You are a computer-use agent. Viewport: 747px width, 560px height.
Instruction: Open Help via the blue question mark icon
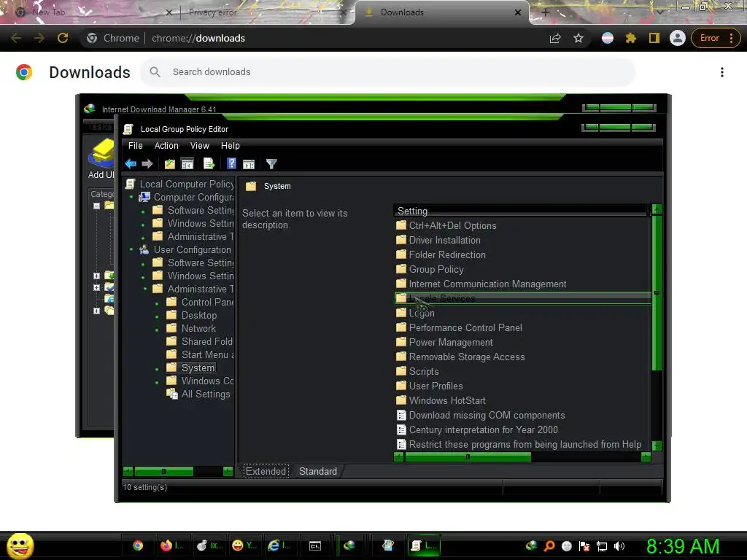click(x=231, y=164)
